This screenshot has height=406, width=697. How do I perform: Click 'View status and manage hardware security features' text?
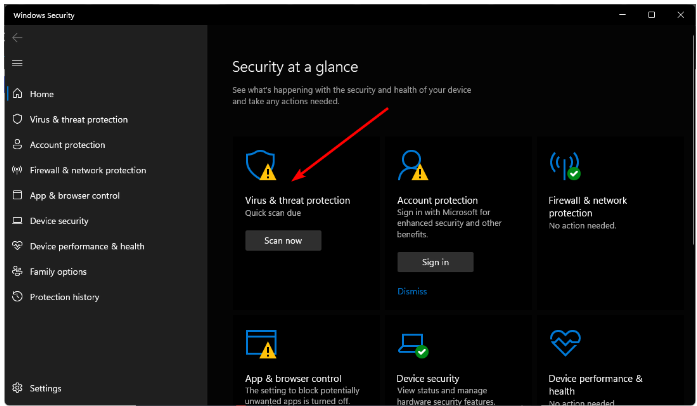click(446, 396)
